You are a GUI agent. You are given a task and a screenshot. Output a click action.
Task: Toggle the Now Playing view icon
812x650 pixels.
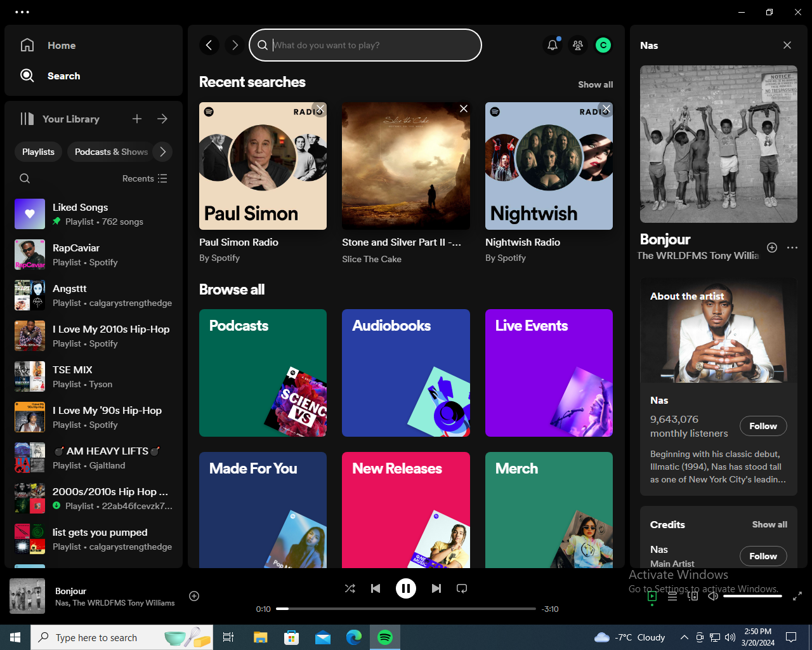point(652,596)
